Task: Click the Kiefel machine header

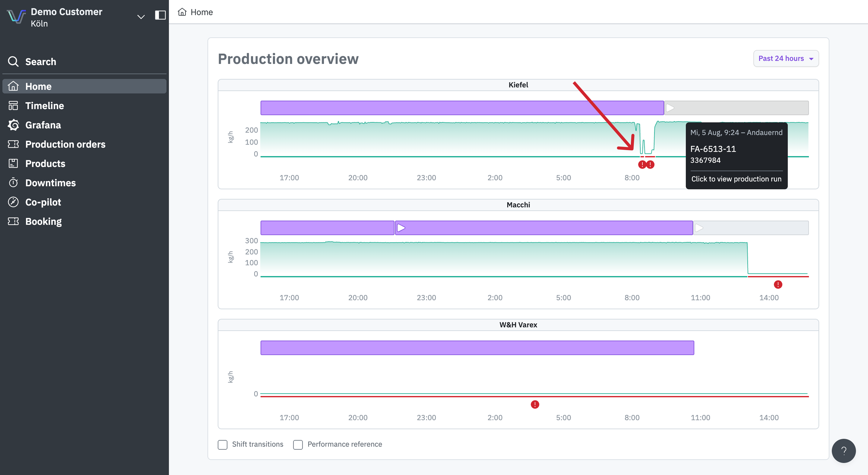Action: pyautogui.click(x=518, y=85)
